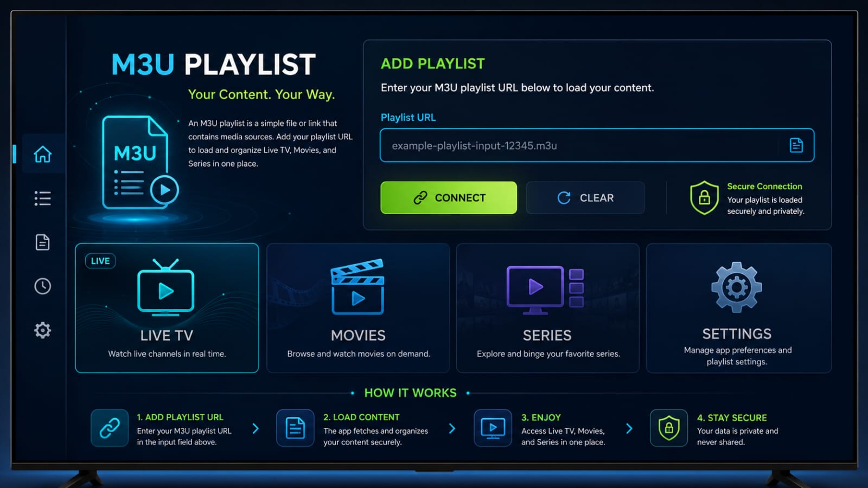This screenshot has height=488, width=868.
Task: Click the chevron after the Enjoy step
Action: 629,428
